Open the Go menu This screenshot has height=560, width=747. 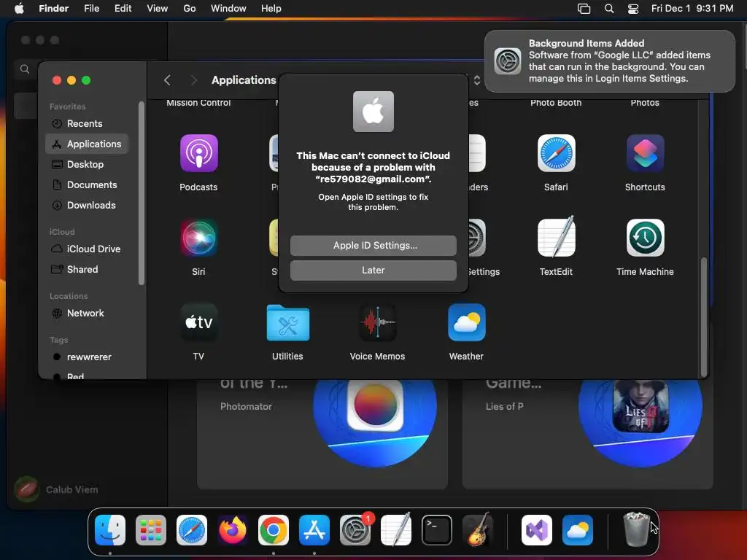click(190, 9)
